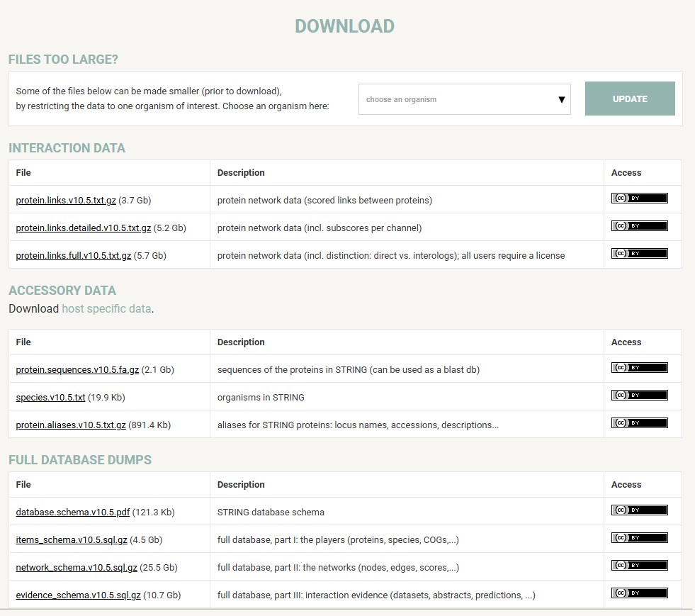The height and width of the screenshot is (616, 695).
Task: Click the description 'STRING database schema'
Action: click(271, 513)
